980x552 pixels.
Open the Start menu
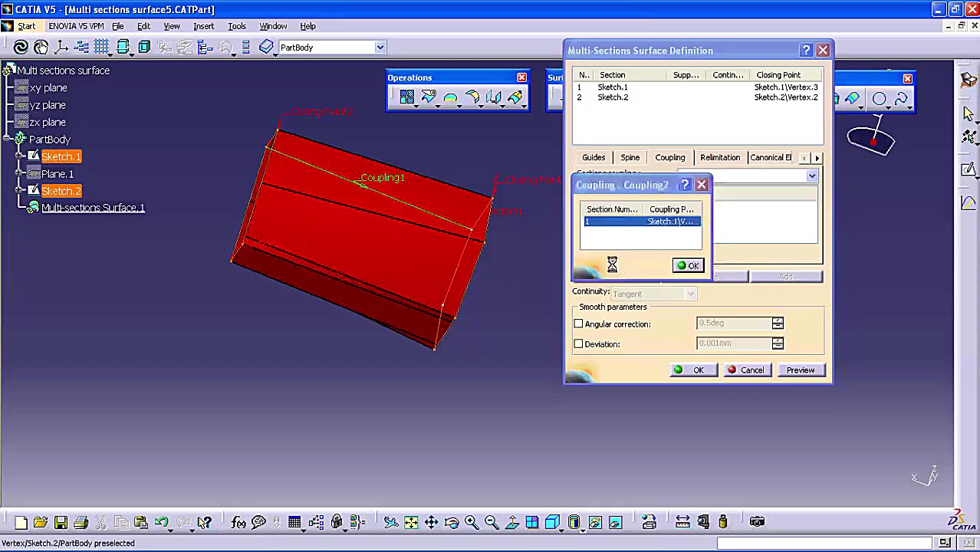pos(26,26)
